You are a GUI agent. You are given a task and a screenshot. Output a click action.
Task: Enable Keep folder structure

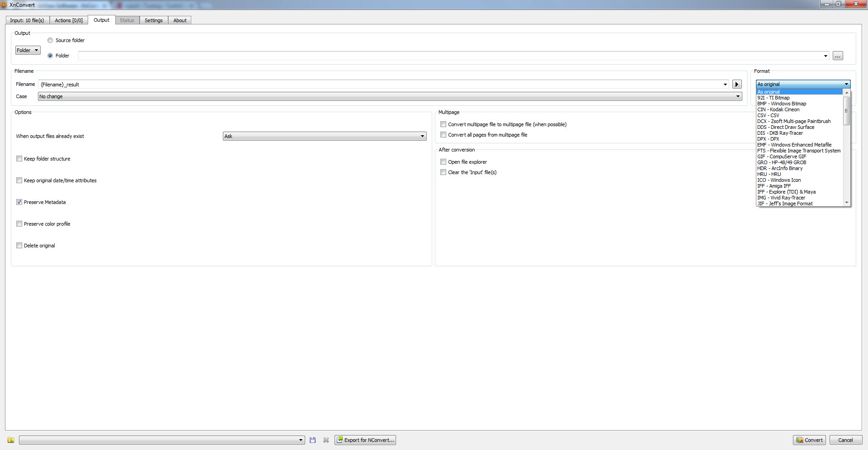(x=19, y=158)
